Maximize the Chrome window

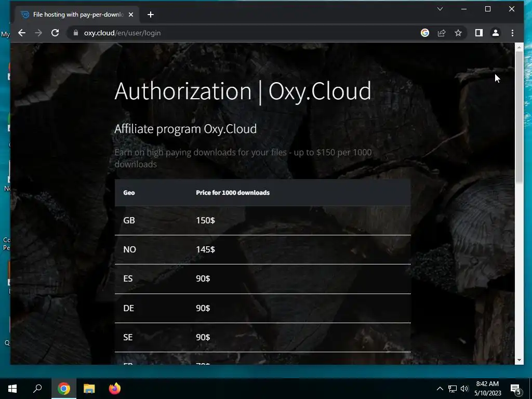coord(487,9)
